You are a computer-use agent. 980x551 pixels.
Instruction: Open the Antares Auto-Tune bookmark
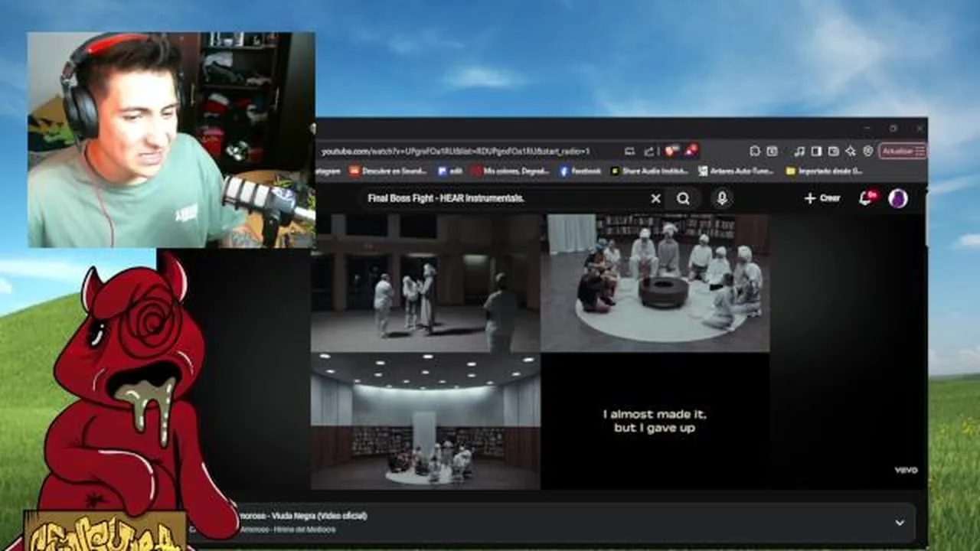pyautogui.click(x=736, y=171)
